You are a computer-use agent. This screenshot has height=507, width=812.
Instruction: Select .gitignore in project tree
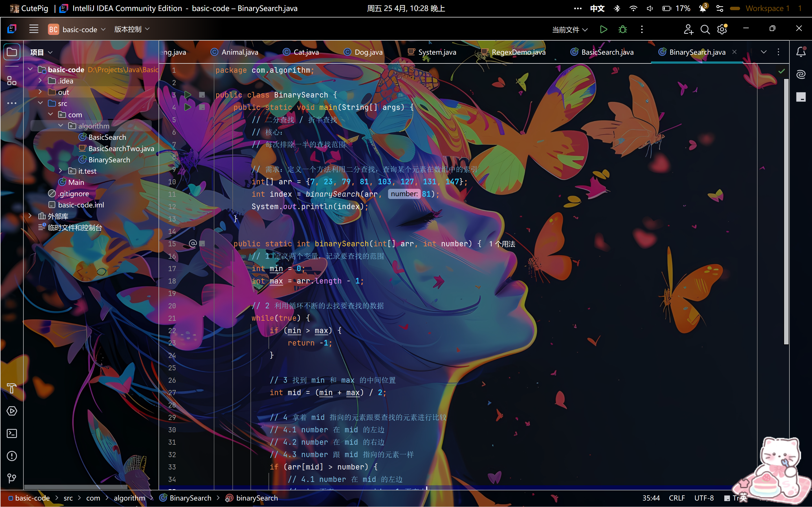click(69, 194)
